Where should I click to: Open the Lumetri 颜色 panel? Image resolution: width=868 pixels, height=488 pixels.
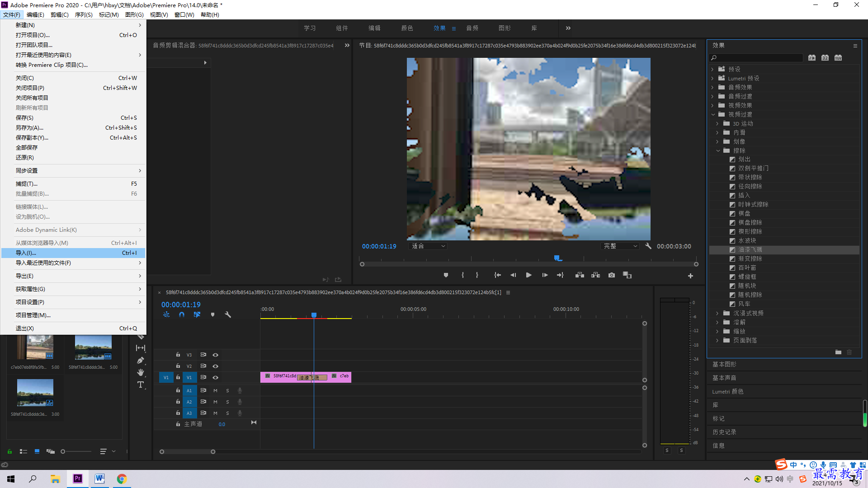(x=728, y=392)
